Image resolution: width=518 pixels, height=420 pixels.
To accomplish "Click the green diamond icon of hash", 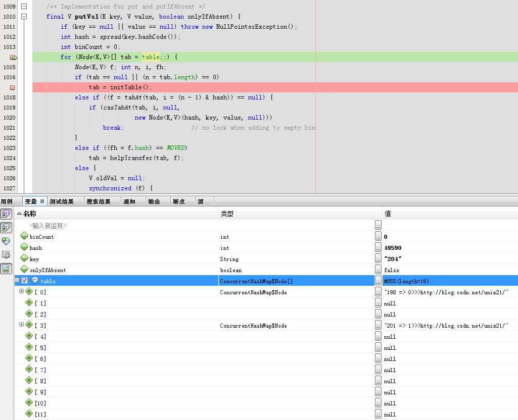I will (24, 247).
